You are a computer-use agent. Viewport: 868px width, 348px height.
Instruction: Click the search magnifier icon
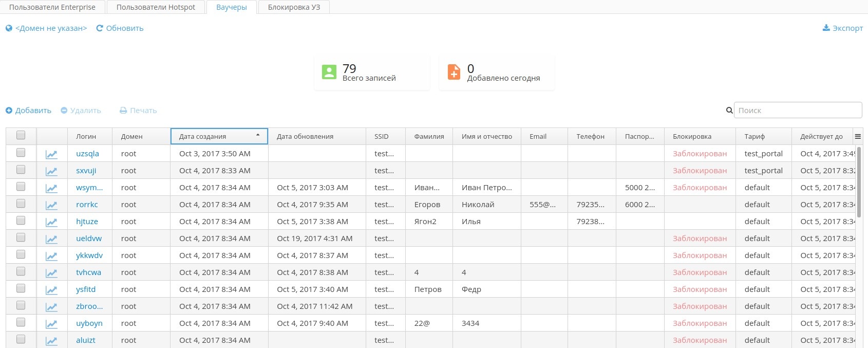(729, 111)
